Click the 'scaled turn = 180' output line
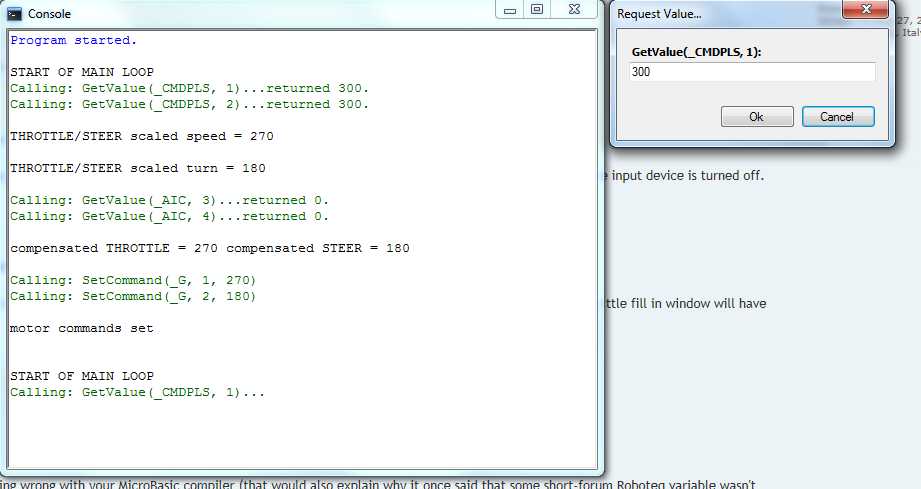Image resolution: width=921 pixels, height=489 pixels. point(137,168)
